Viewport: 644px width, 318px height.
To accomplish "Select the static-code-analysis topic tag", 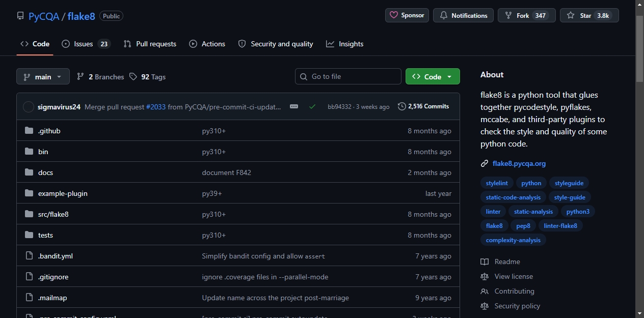I will [x=514, y=197].
